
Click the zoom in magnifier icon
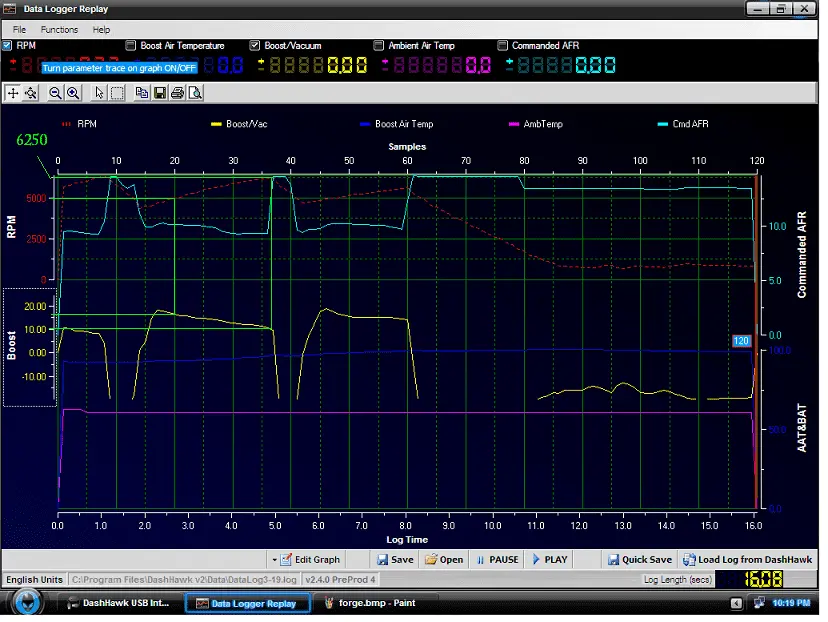(x=73, y=93)
